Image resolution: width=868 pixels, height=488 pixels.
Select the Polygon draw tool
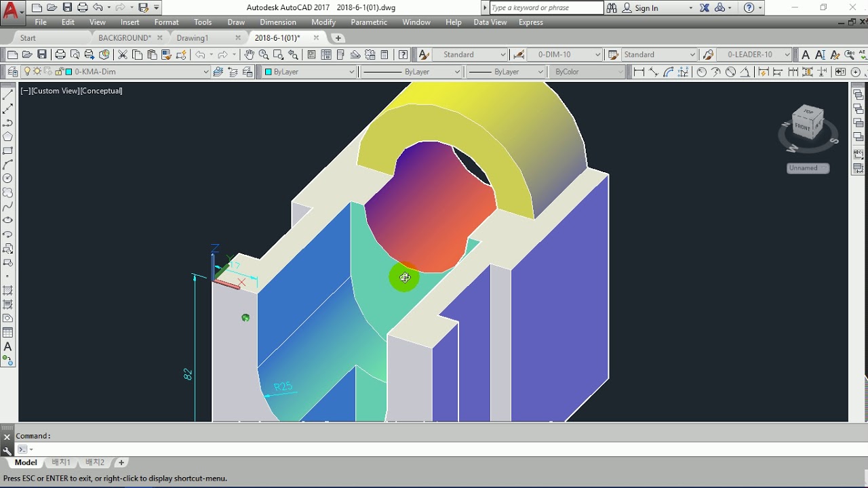7,137
